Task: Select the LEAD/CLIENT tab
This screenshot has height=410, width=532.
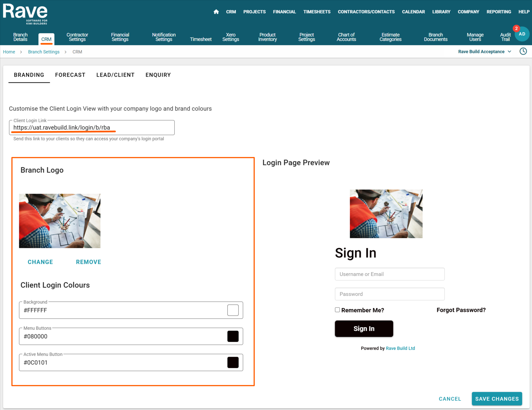Action: 115,75
